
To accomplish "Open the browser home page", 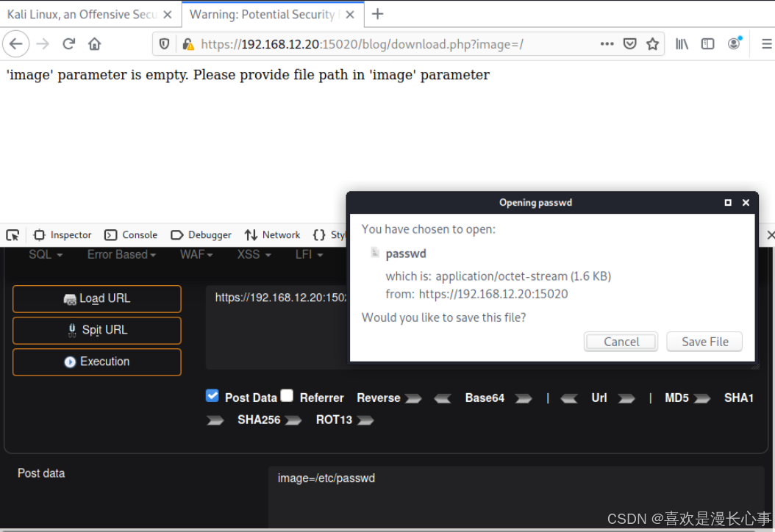I will (94, 44).
